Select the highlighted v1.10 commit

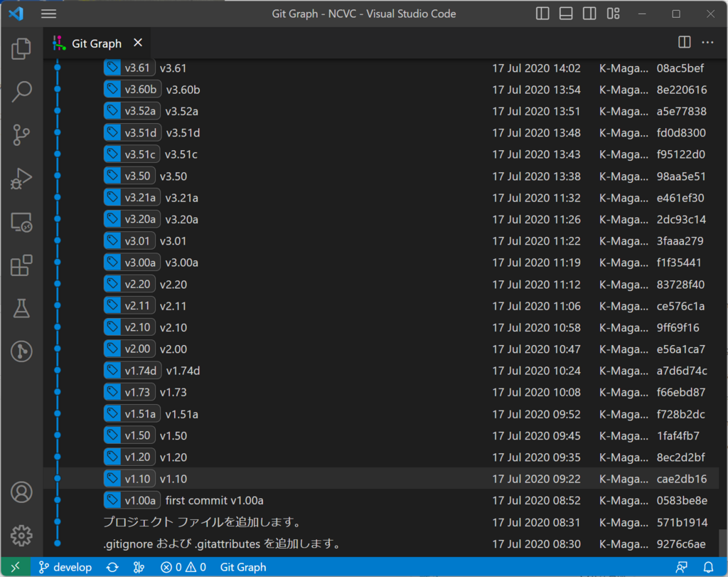pyautogui.click(x=382, y=479)
